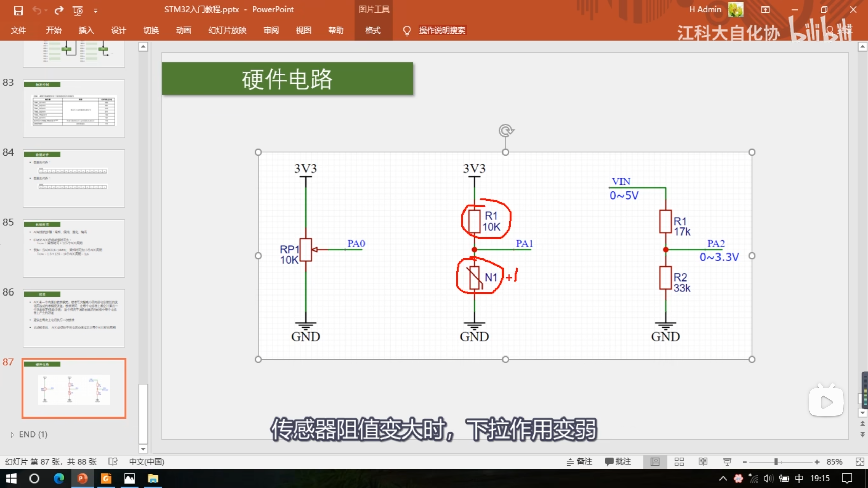The image size is (868, 488).
Task: Open Customize Quick Access Toolbar dropdown
Action: 96,11
